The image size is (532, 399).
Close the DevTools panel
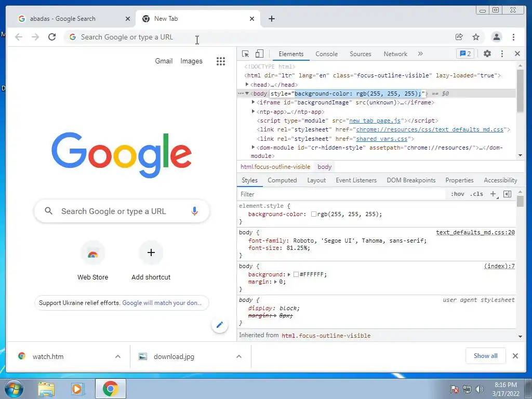click(517, 54)
